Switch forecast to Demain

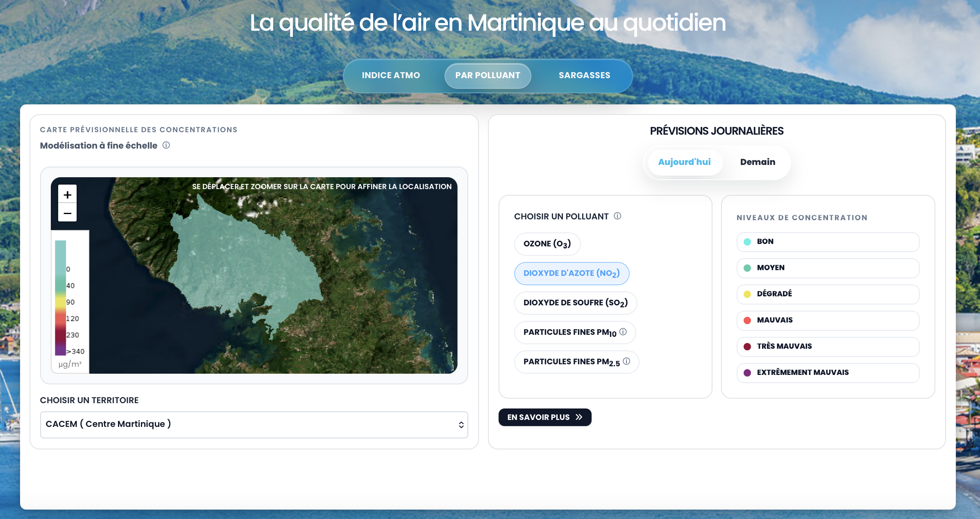(x=757, y=162)
